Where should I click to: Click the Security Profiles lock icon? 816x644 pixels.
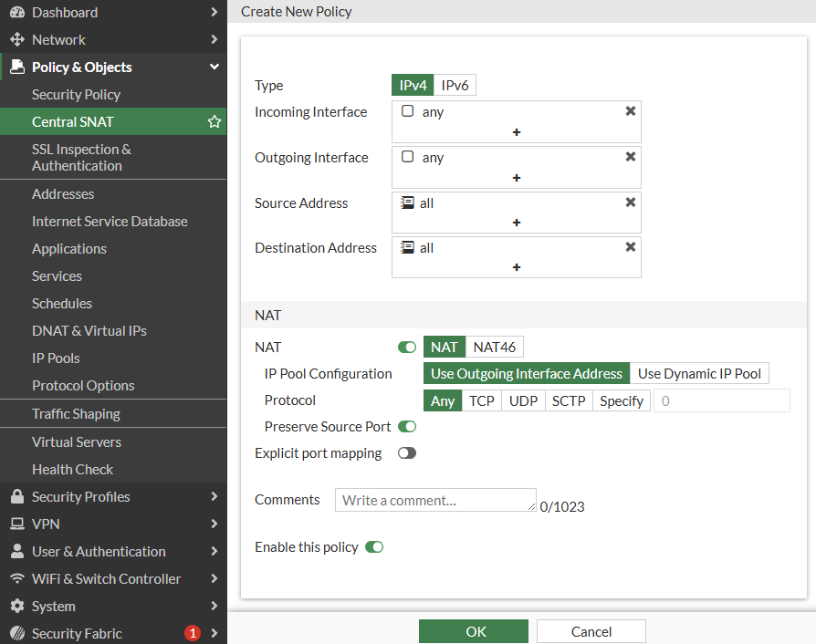pyautogui.click(x=17, y=496)
